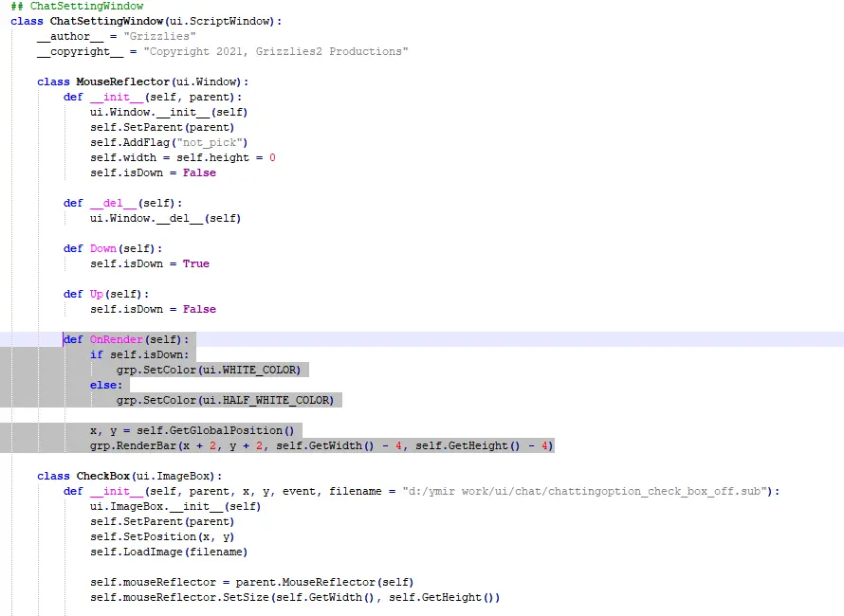Click the '## ChatSettingWindow' comment line
The width and height of the screenshot is (844, 616).
tap(77, 6)
